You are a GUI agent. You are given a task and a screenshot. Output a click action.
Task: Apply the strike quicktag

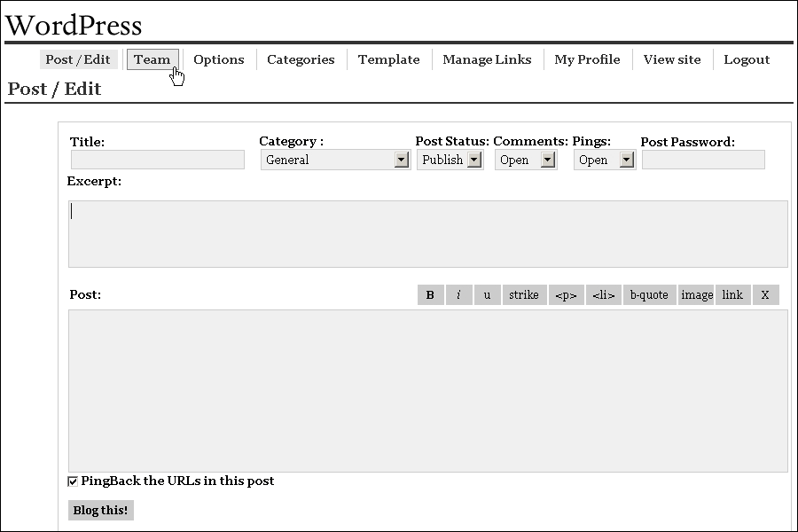point(524,294)
